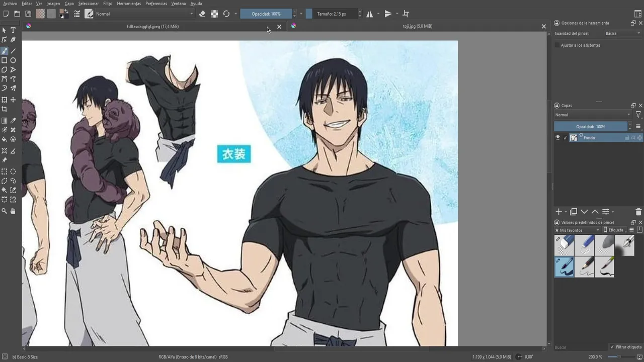
Task: Toggle eraser mode in top toolbar
Action: (x=202, y=14)
